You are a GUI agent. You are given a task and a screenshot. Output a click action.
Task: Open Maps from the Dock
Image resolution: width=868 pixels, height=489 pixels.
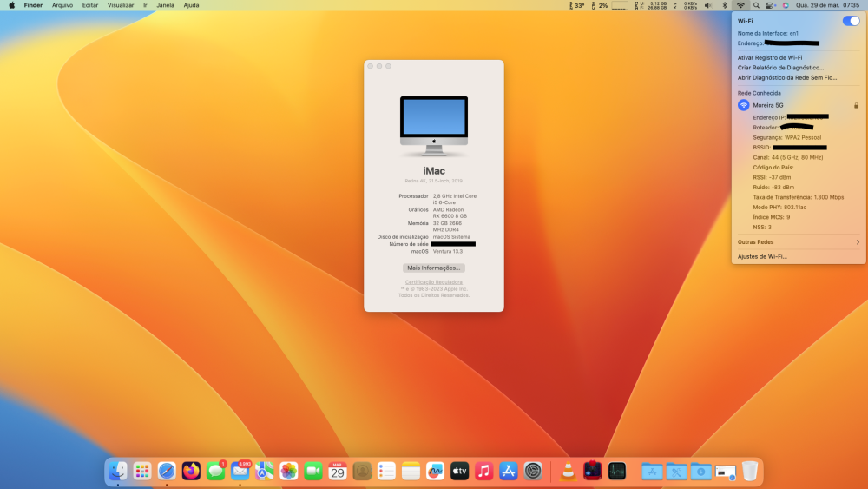264,472
